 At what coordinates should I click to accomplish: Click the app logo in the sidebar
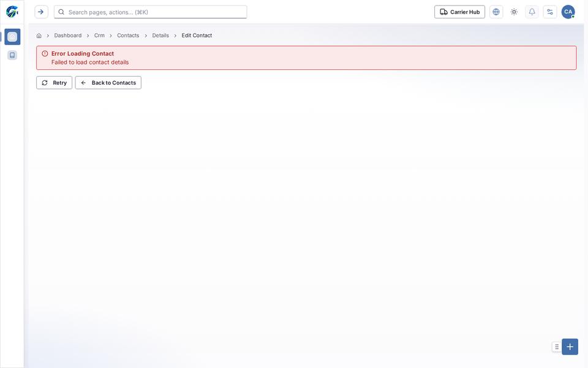coord(12,12)
